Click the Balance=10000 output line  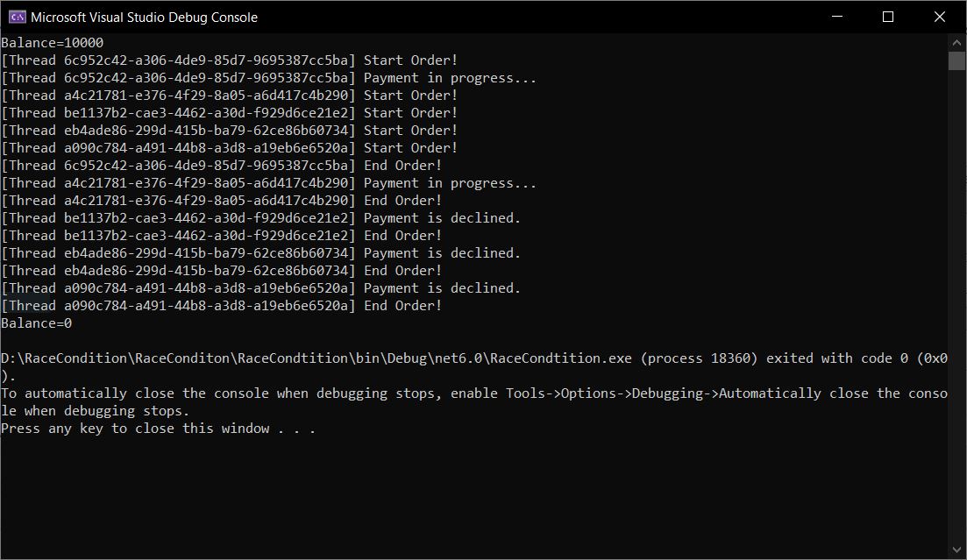pos(53,43)
